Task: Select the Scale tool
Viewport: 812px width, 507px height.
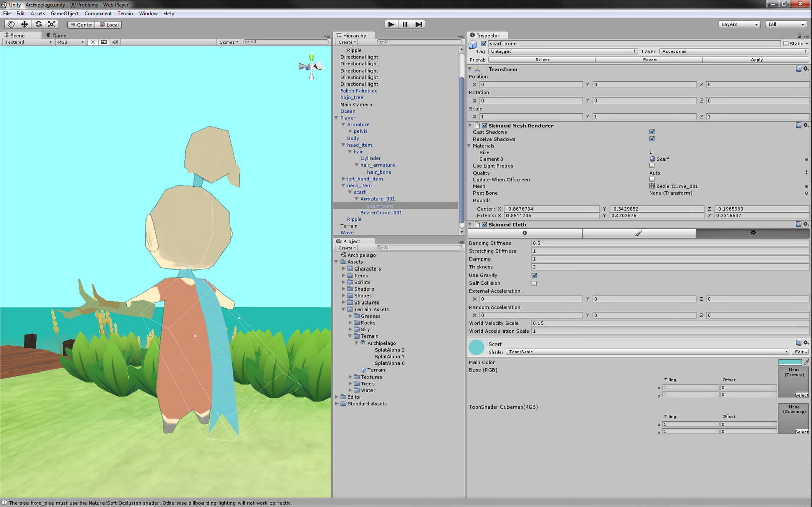Action: tap(51, 24)
